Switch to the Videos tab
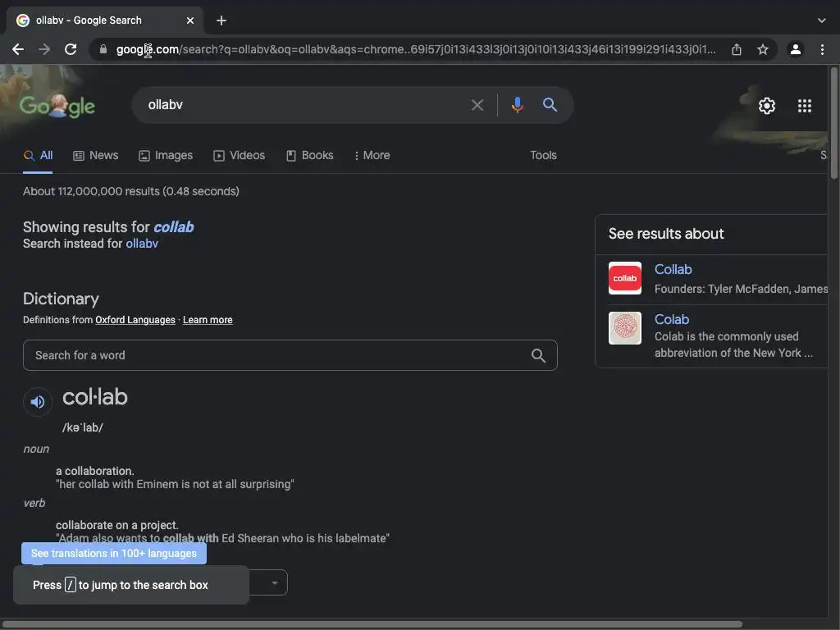Screen dimensions: 840x630 click(239, 155)
